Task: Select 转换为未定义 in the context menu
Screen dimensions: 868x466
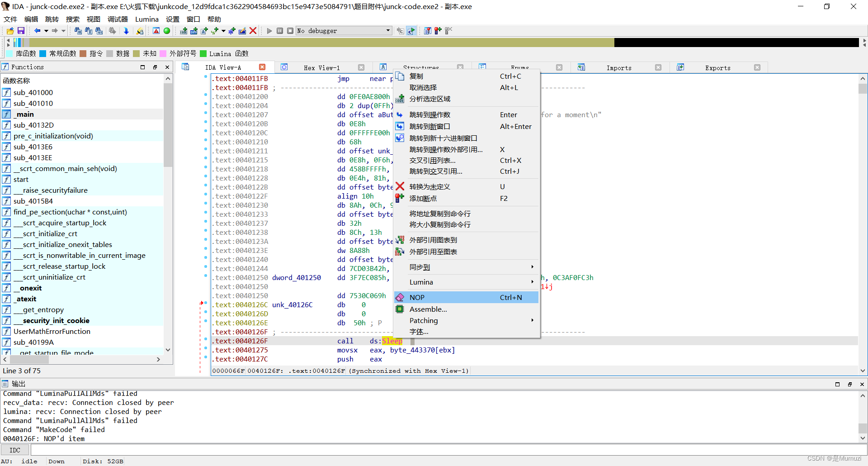Action: [466, 186]
